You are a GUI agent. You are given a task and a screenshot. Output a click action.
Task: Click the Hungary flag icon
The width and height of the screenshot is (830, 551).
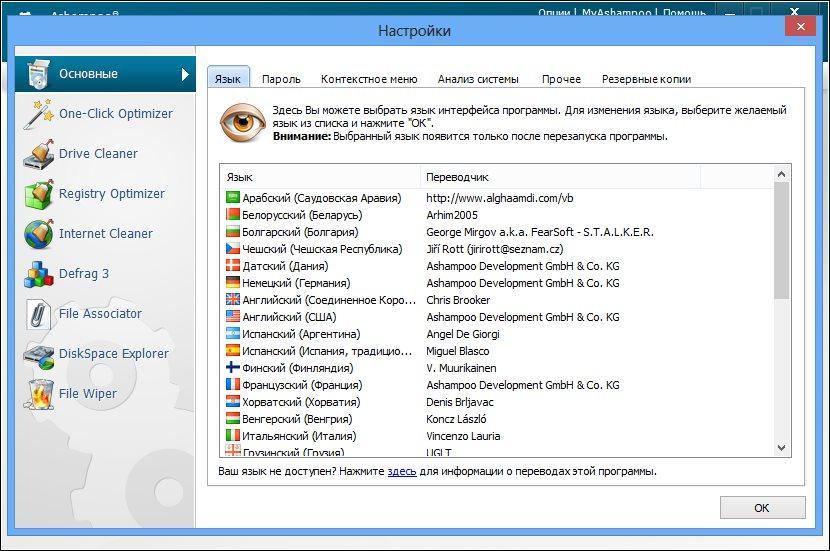click(x=233, y=418)
